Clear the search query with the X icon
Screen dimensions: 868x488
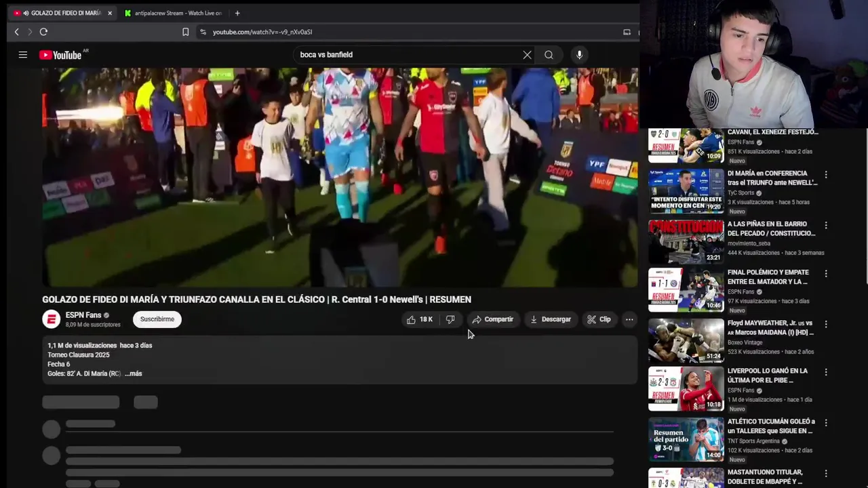coord(527,55)
